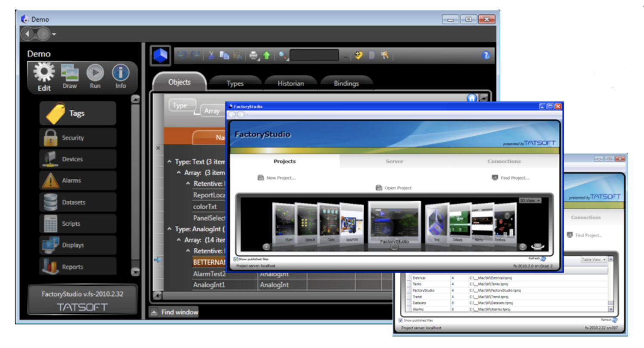Switch to the Historian tab
Image resolution: width=644 pixels, height=348 pixels.
click(291, 84)
